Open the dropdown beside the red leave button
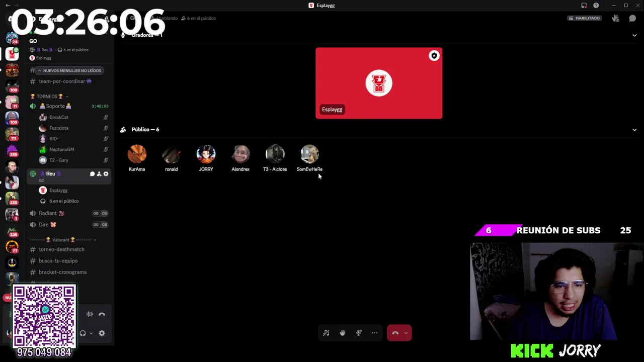 click(406, 333)
